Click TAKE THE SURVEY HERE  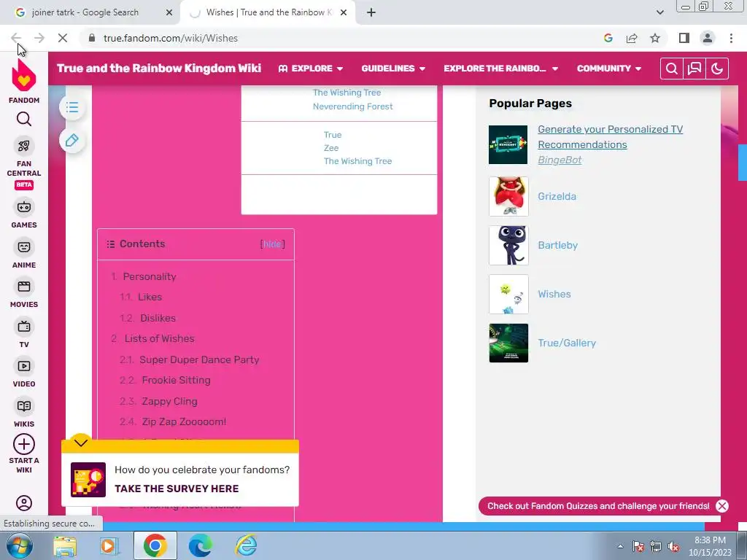pyautogui.click(x=177, y=489)
